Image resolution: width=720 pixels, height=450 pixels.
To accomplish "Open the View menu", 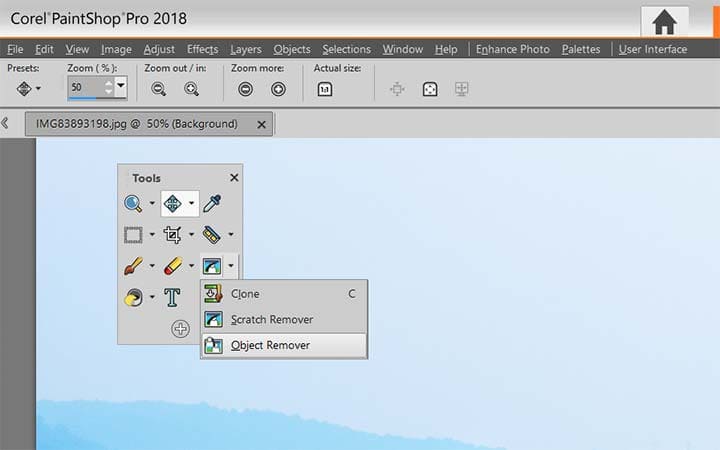I will pos(77,49).
